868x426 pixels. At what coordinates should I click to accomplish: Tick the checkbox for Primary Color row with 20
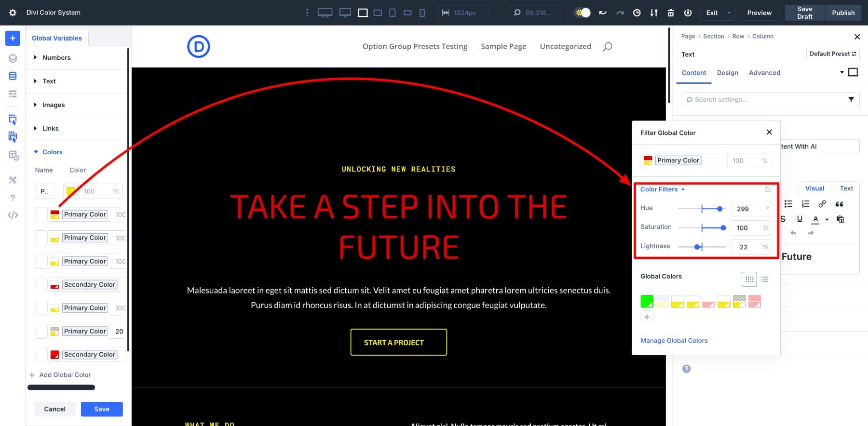pos(41,331)
